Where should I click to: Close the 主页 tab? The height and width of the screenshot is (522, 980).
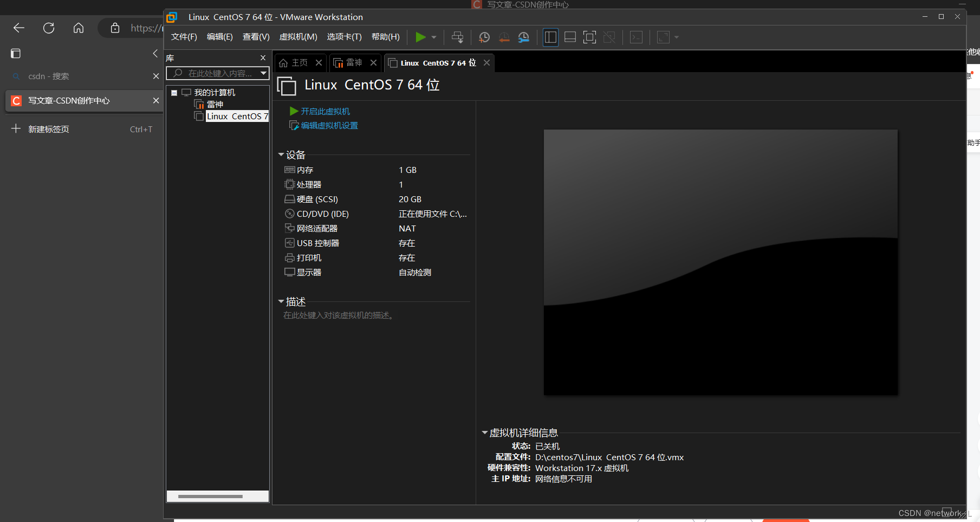point(319,63)
